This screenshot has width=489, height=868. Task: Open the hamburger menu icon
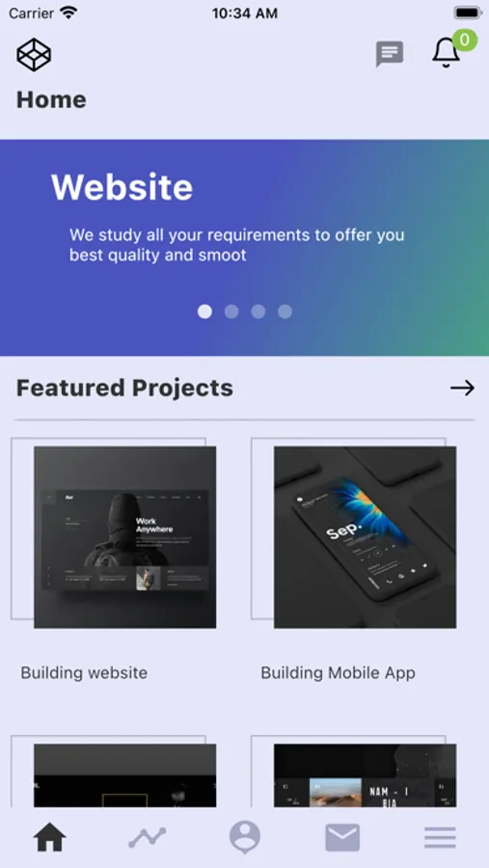[x=440, y=837]
